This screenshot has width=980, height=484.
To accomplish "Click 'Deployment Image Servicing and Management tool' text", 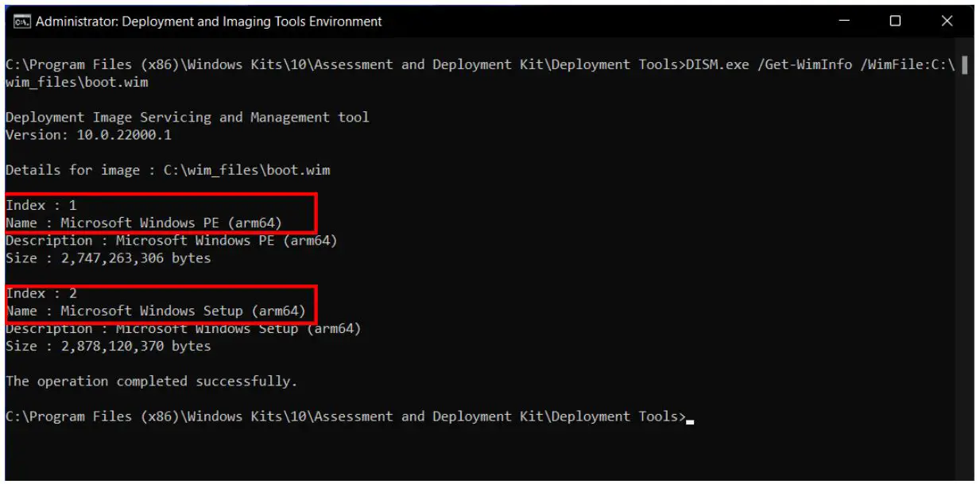I will pos(188,118).
